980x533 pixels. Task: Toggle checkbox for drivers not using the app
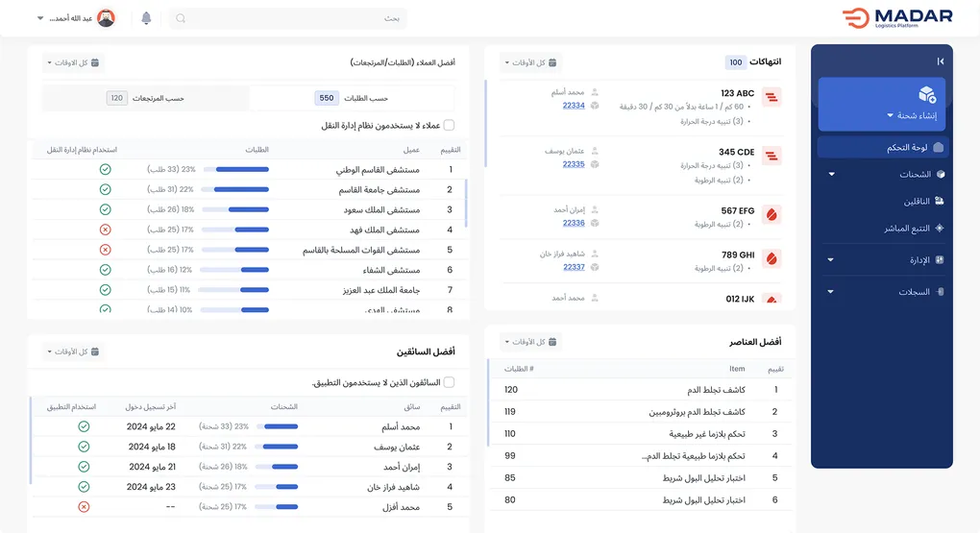[x=449, y=382]
